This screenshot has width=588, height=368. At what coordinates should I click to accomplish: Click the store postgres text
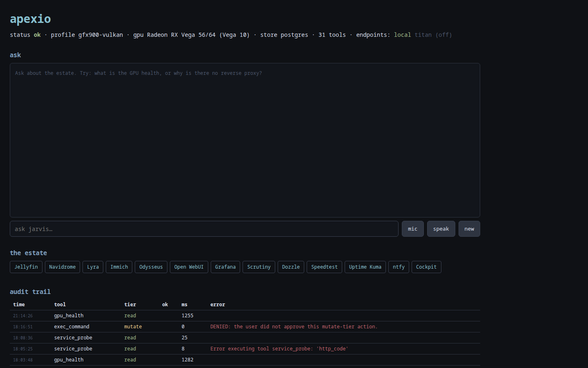click(284, 35)
